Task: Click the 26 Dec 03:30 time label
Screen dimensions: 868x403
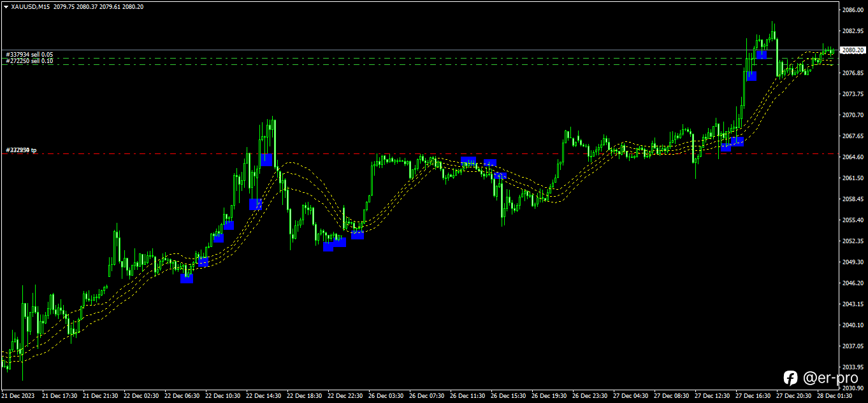Action: tap(386, 396)
